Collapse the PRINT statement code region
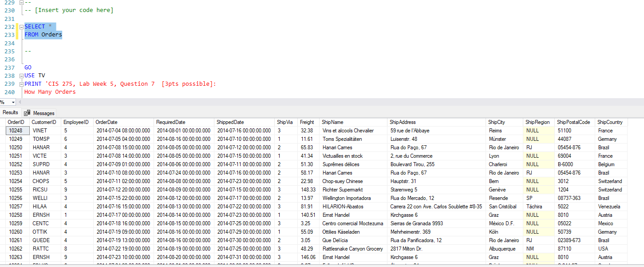Image resolution: width=644 pixels, height=267 pixels. [x=21, y=84]
